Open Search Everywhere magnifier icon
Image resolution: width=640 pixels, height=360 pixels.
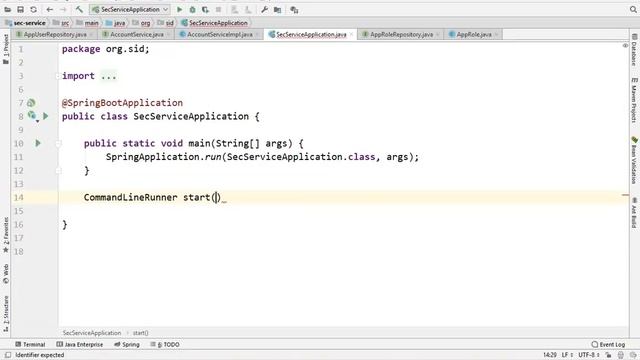633,9
